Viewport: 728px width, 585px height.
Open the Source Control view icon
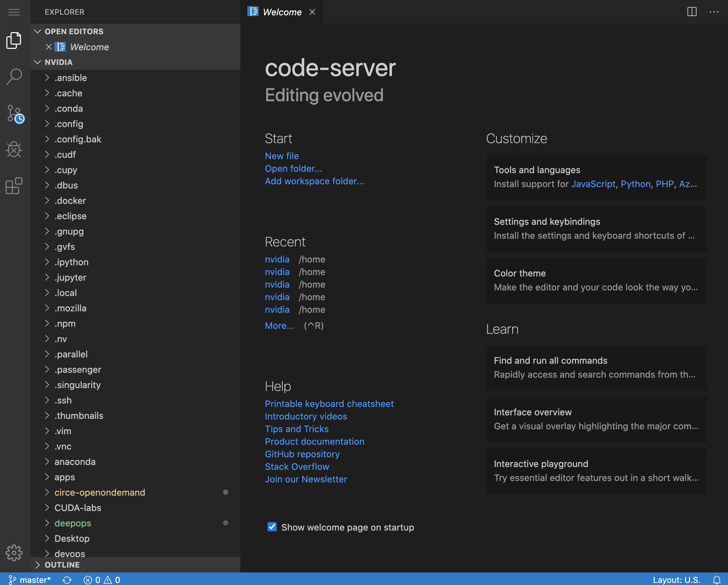click(x=15, y=114)
